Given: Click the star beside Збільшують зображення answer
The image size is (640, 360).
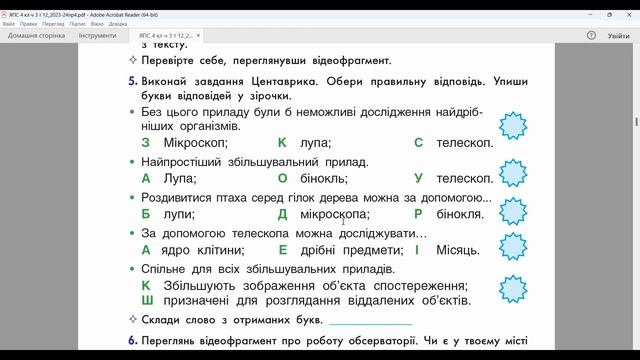Looking at the screenshot, I should 513,289.
